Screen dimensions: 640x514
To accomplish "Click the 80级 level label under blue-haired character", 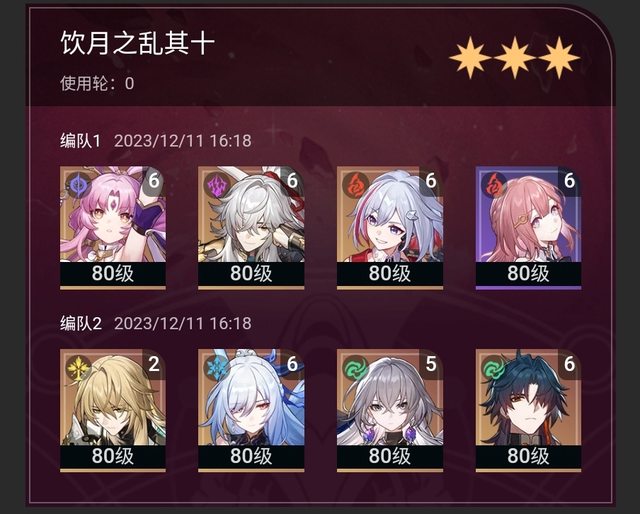I will pos(251,456).
